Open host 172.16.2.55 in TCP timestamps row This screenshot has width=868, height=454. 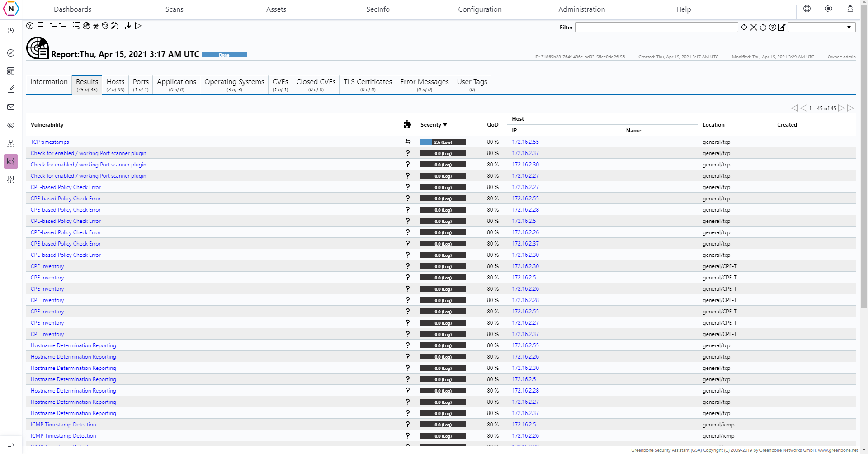coord(525,142)
